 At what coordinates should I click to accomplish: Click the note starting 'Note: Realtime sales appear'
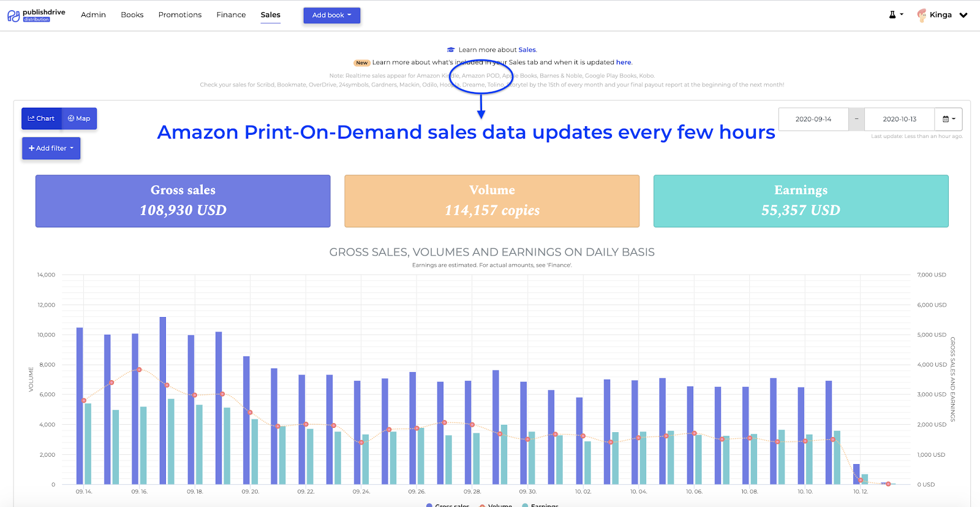(x=492, y=76)
